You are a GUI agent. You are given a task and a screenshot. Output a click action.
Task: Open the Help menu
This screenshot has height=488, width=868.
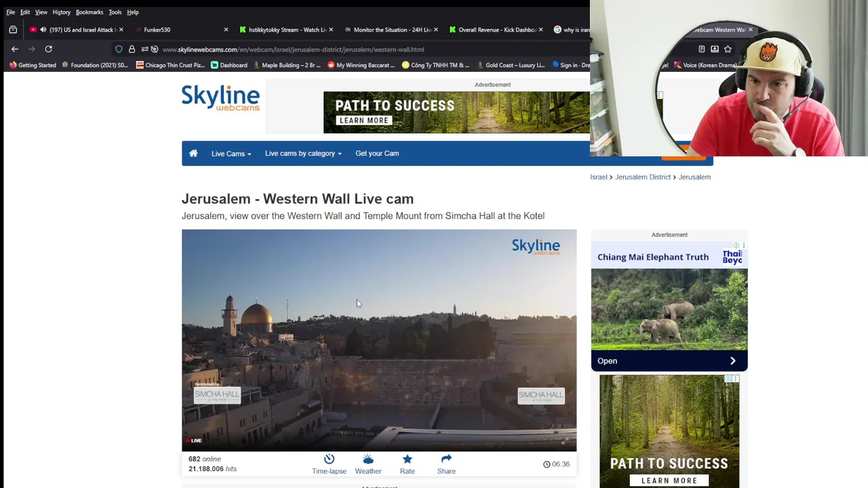133,12
